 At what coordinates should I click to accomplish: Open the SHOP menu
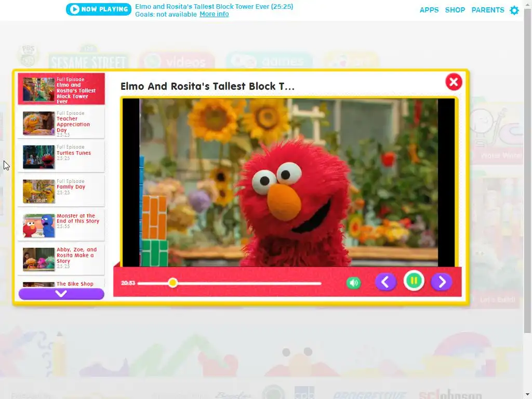click(x=455, y=10)
